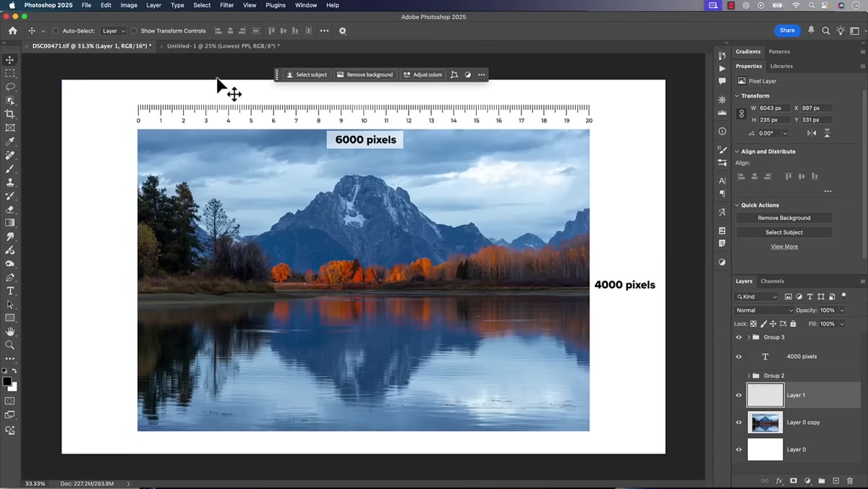The image size is (868, 489).
Task: Select the Clone Stamp tool
Action: click(x=10, y=182)
